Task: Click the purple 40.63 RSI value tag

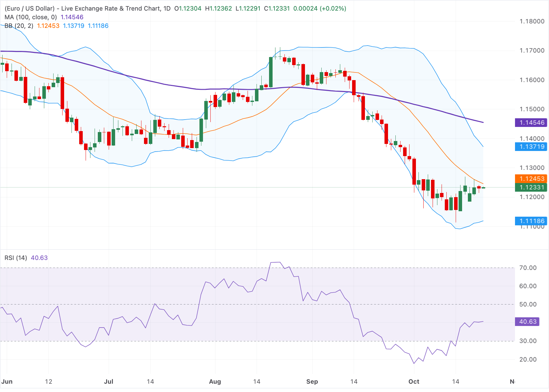Action: (x=527, y=321)
